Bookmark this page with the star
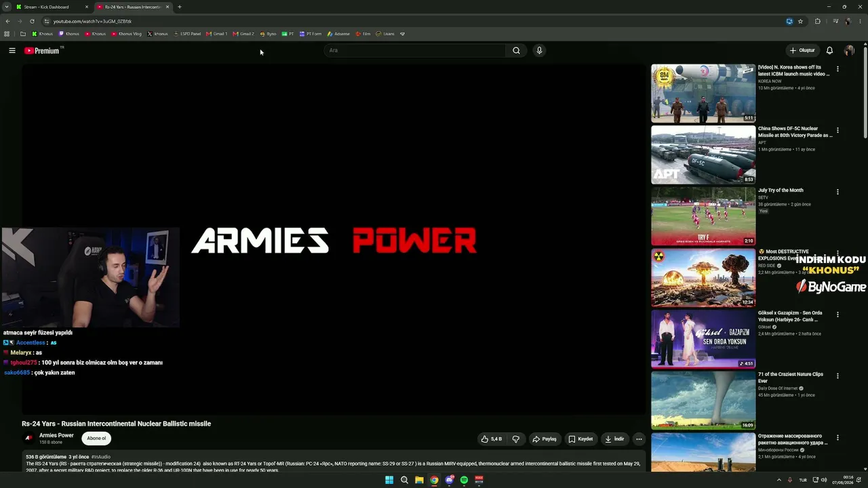 [x=800, y=21]
